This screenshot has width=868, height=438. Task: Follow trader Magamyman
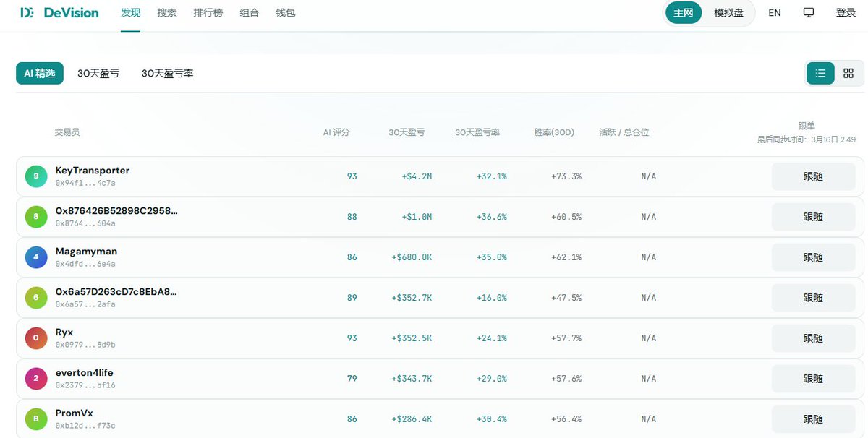pos(813,257)
